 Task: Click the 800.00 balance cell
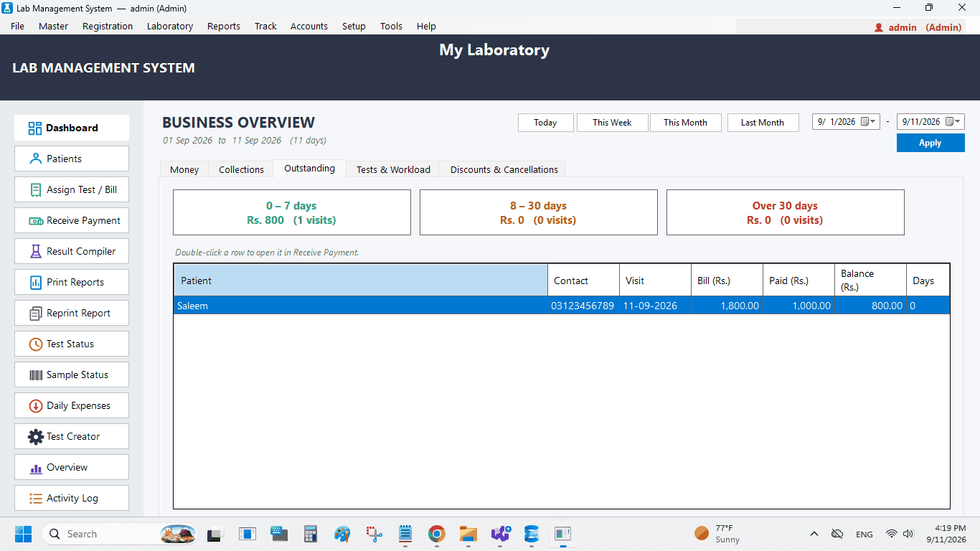pos(870,306)
